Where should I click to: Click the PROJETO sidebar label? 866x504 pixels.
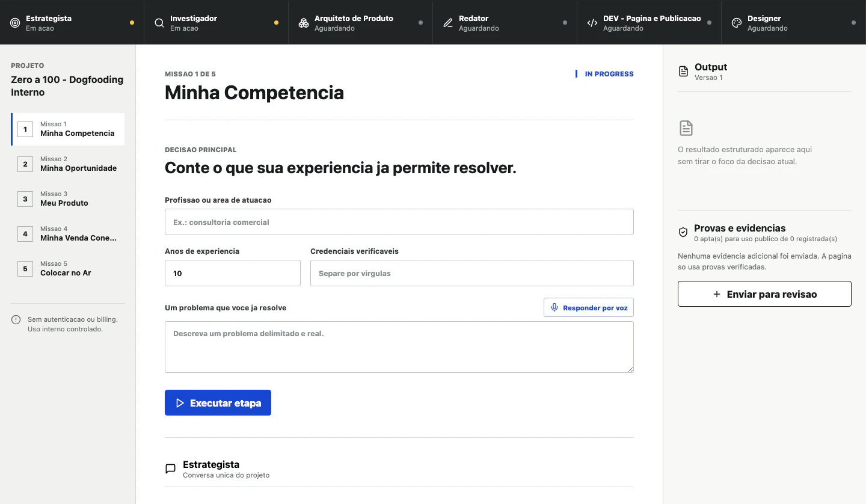click(x=28, y=66)
